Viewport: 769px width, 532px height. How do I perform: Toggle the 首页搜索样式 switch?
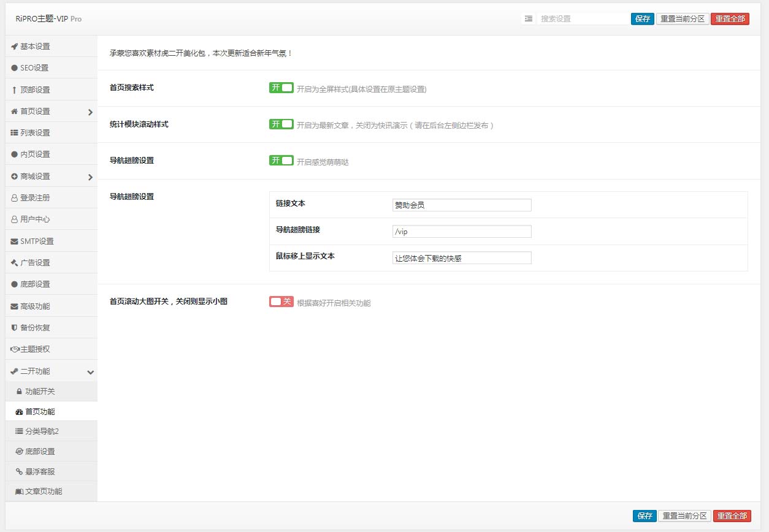(x=281, y=88)
